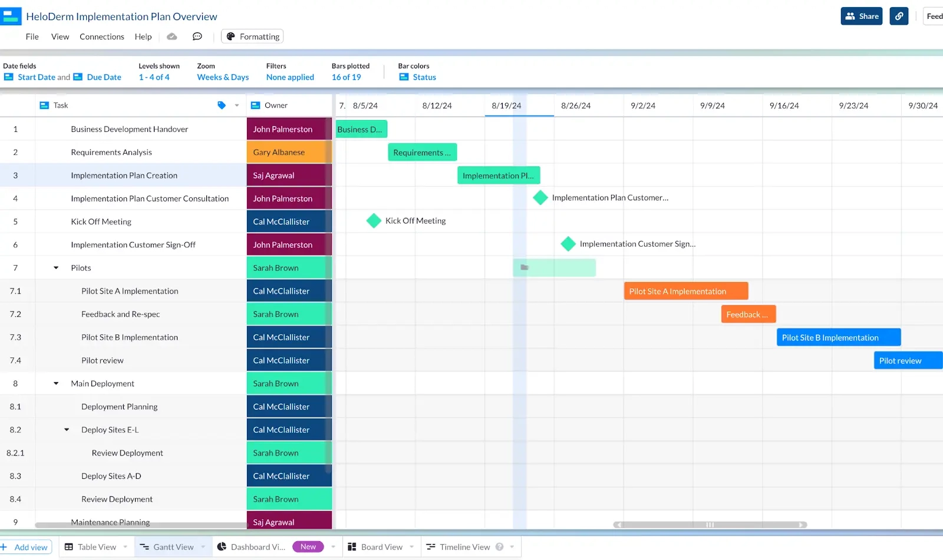Switch to Timeline View
Image resolution: width=943 pixels, height=560 pixels.
click(464, 546)
